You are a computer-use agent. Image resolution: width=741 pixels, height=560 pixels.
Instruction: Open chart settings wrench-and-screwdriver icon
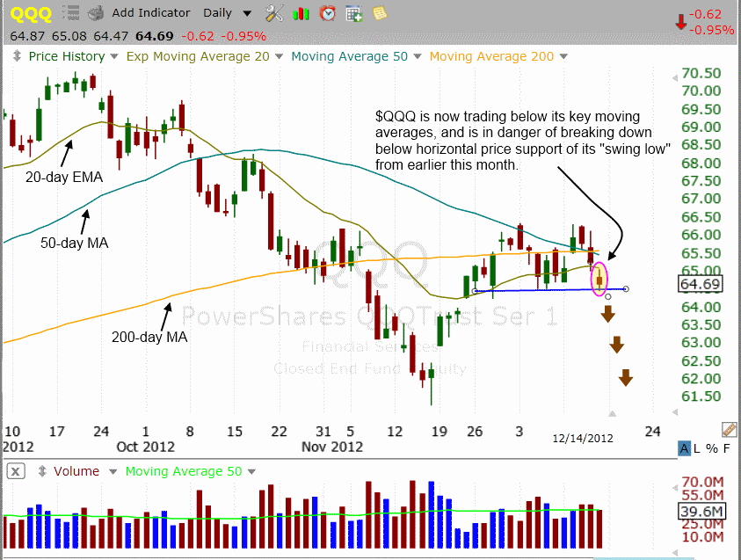pyautogui.click(x=274, y=13)
